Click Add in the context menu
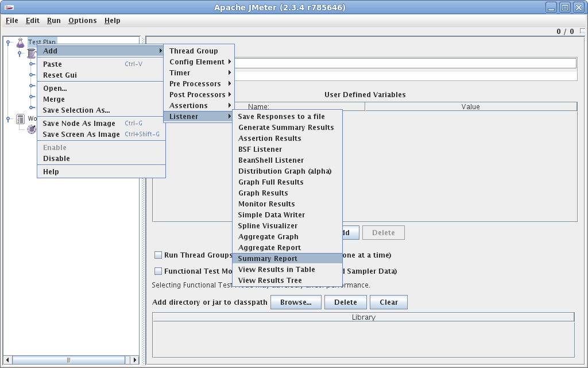 [x=101, y=51]
